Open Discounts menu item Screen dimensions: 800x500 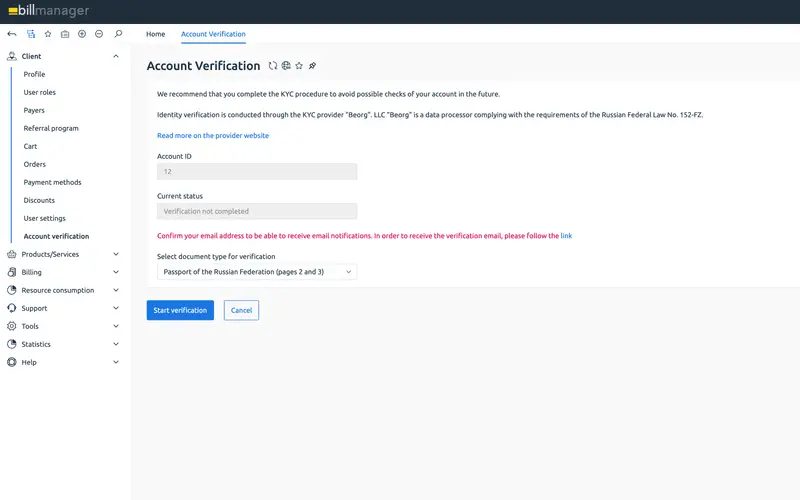click(x=39, y=201)
